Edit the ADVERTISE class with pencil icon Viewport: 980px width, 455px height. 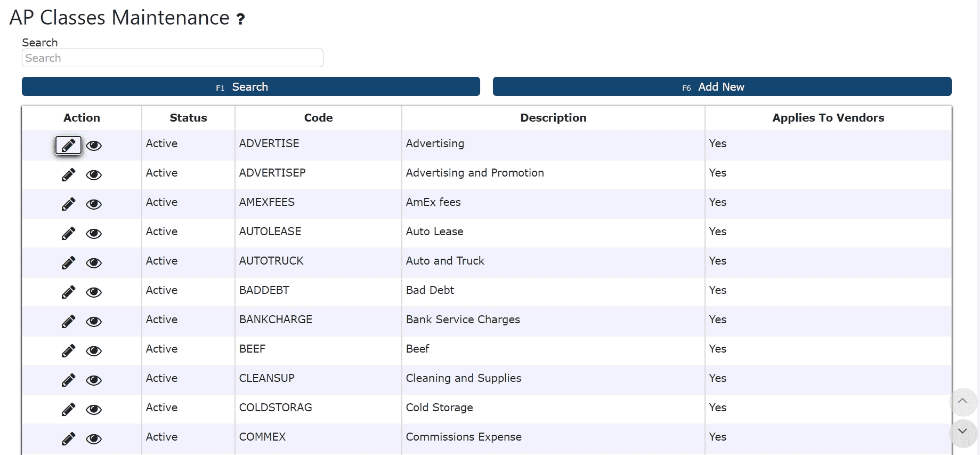pos(68,145)
